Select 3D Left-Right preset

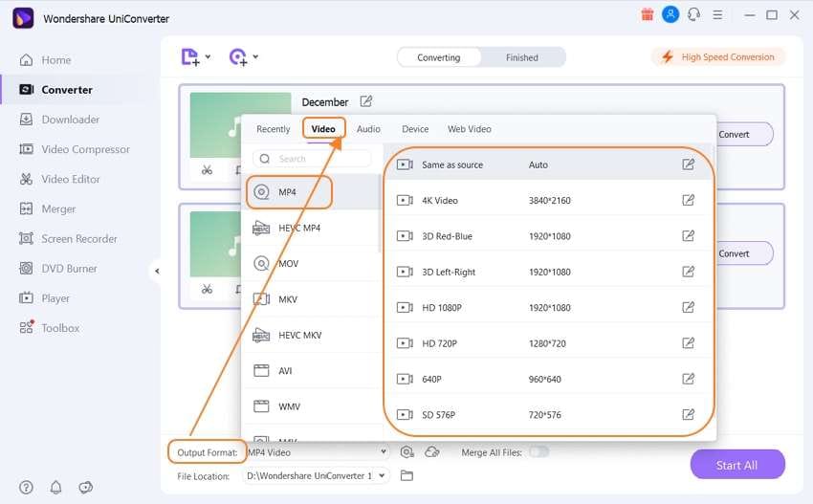(x=549, y=273)
